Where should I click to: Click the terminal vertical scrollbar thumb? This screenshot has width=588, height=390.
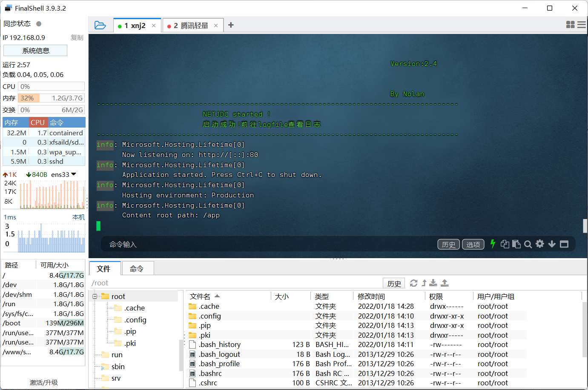tap(585, 226)
